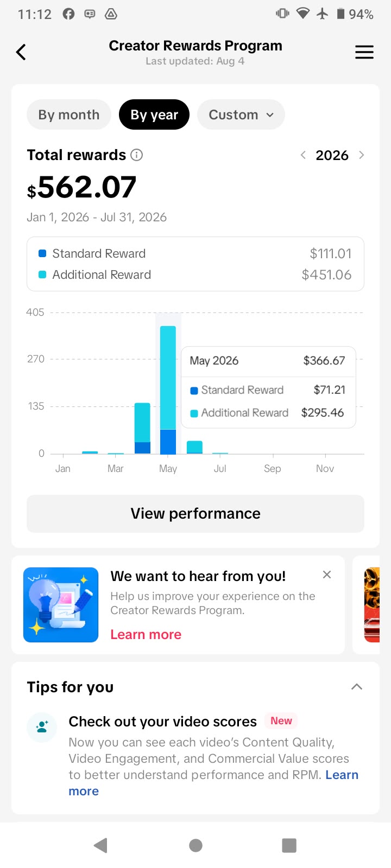Tap Android back navigation button

click(100, 845)
